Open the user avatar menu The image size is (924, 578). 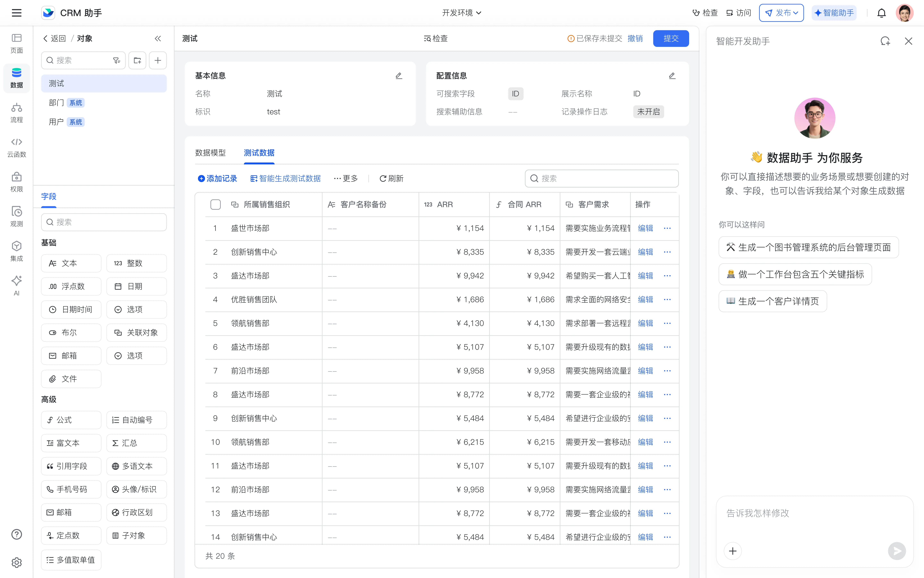coord(905,13)
